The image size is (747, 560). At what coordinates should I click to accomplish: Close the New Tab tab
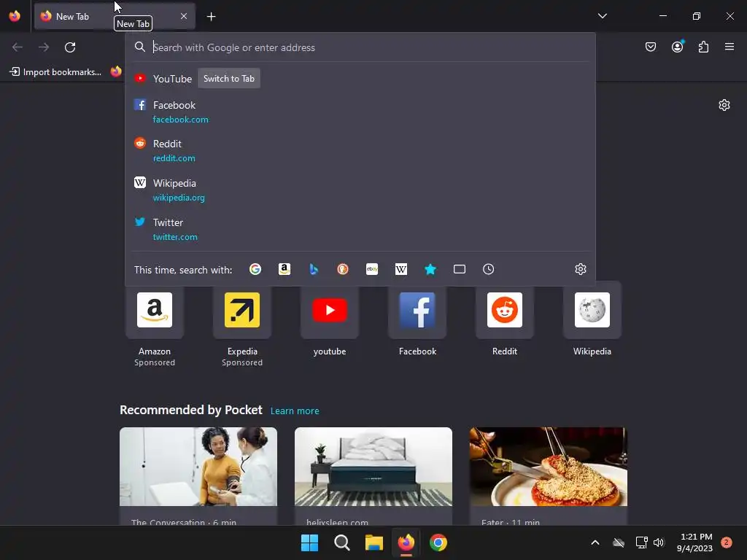pyautogui.click(x=184, y=16)
